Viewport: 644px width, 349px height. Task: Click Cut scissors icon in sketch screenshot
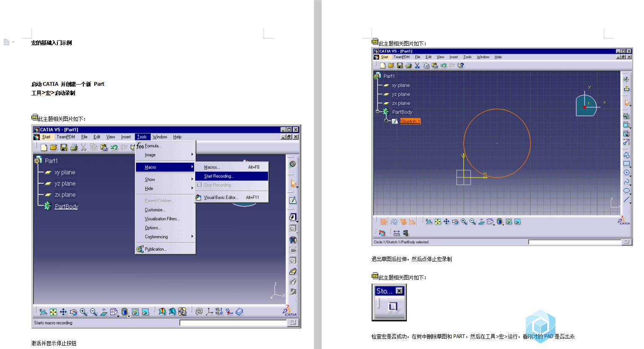click(x=417, y=65)
